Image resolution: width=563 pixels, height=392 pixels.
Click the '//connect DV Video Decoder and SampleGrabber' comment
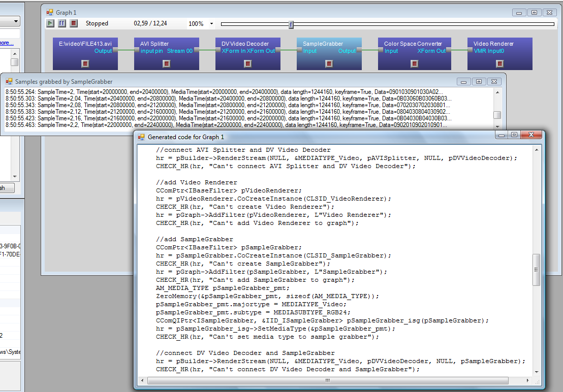click(245, 353)
